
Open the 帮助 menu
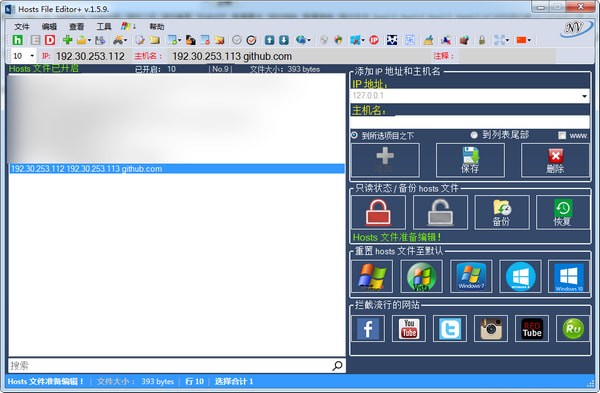[x=157, y=26]
